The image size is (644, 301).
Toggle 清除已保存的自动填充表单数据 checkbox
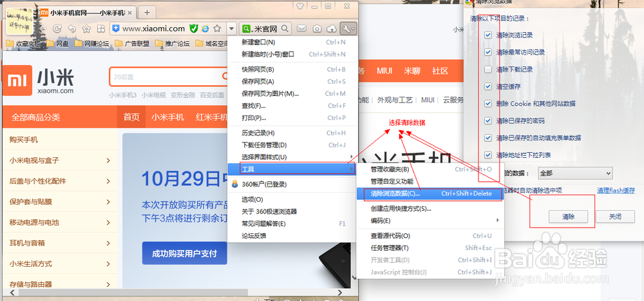pyautogui.click(x=488, y=138)
